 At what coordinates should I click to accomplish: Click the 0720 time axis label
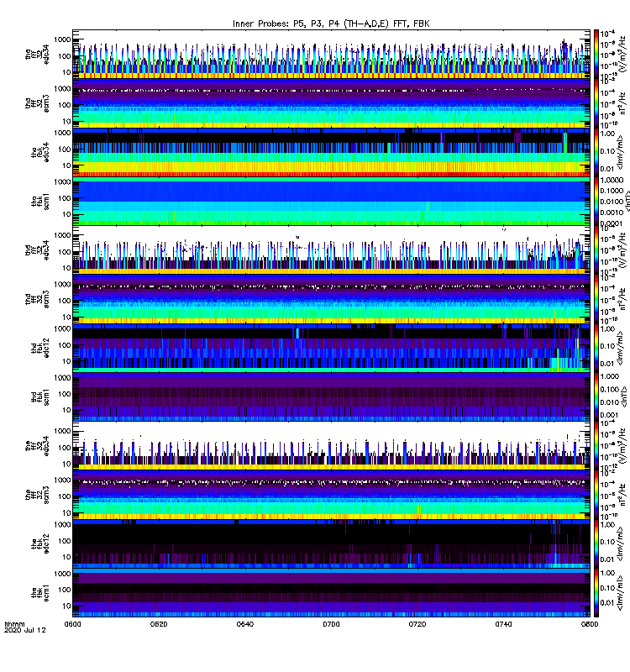tap(417, 624)
